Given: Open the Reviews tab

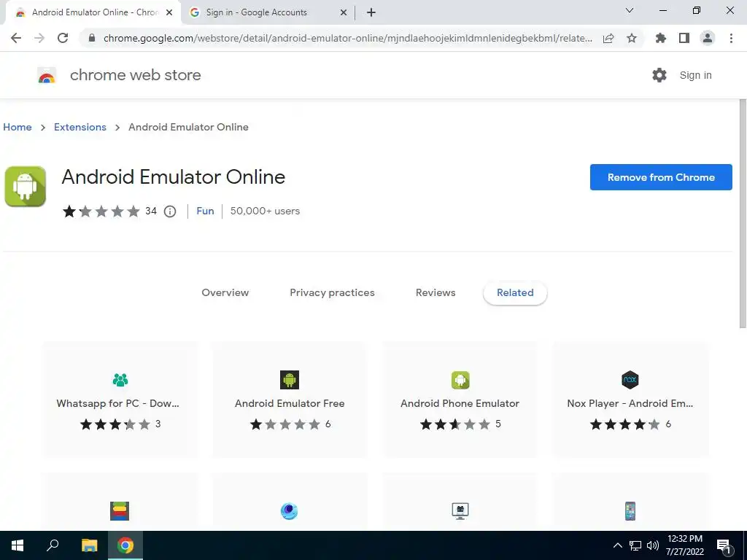Looking at the screenshot, I should (x=436, y=292).
